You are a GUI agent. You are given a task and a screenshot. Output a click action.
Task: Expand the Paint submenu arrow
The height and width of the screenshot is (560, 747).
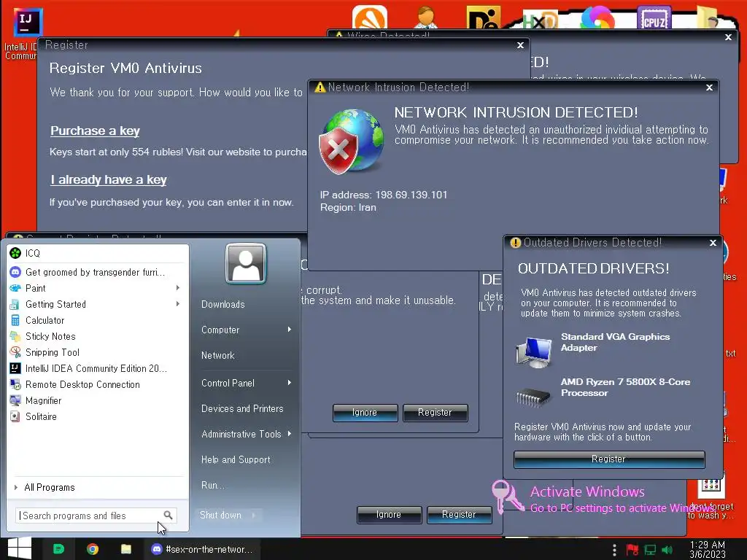[178, 287]
